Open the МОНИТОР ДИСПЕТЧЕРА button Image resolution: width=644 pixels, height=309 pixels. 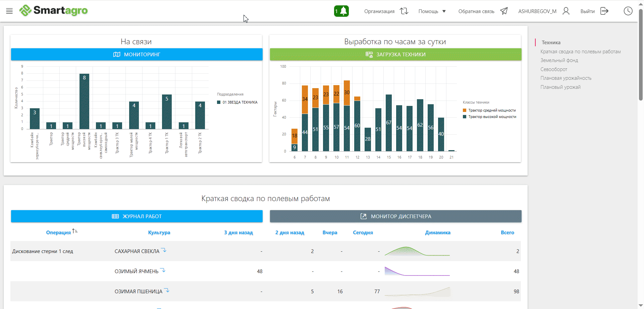coord(395,216)
